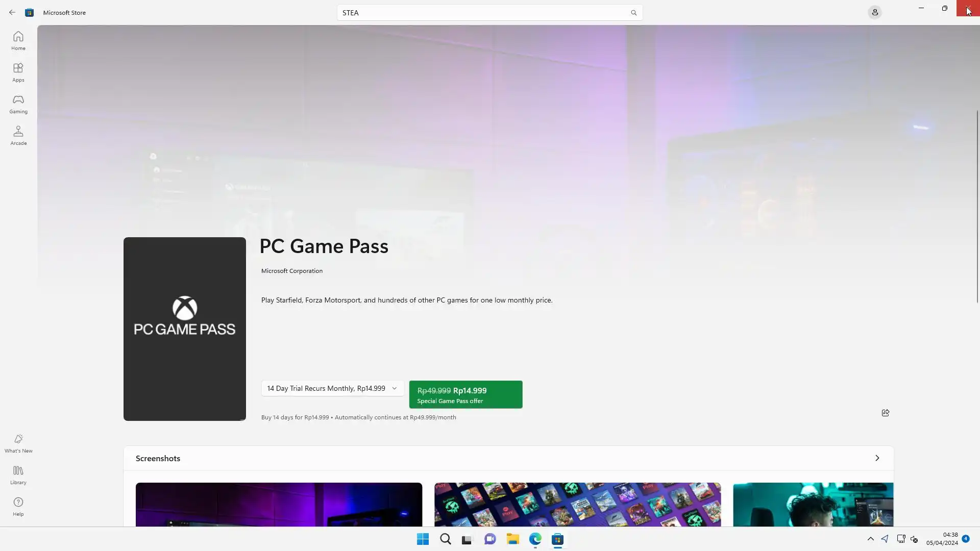The height and width of the screenshot is (551, 980).
Task: Open the Arcade section
Action: tap(18, 136)
